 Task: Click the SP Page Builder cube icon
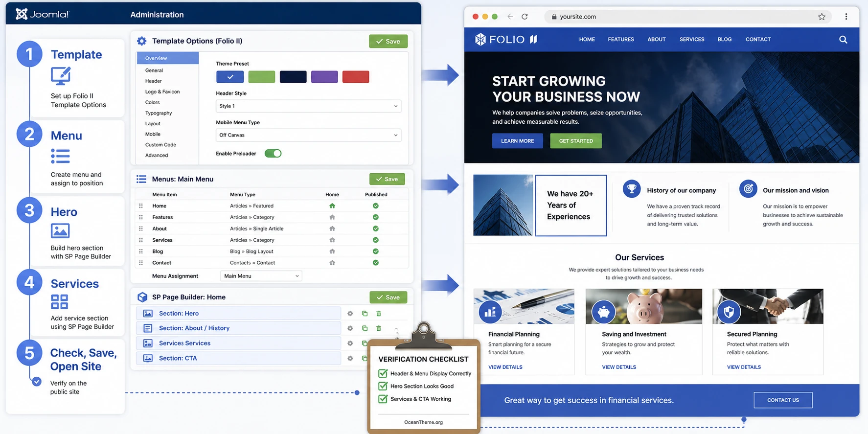142,297
